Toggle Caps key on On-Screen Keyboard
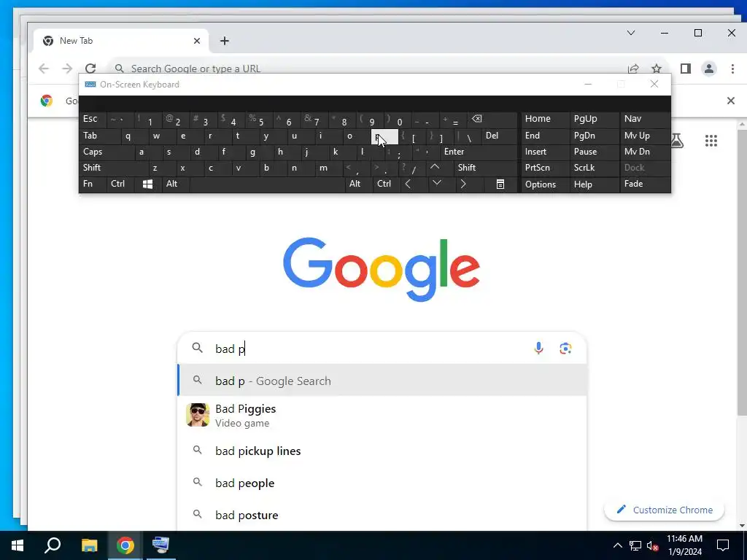 (x=107, y=152)
